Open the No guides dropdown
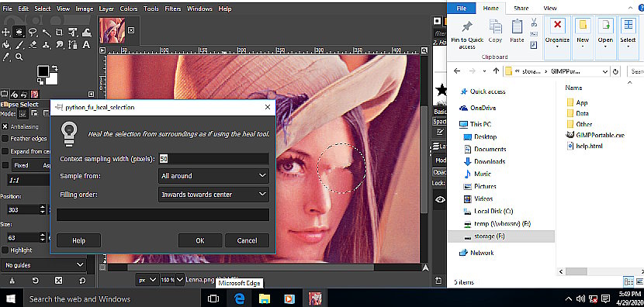 [x=43, y=265]
